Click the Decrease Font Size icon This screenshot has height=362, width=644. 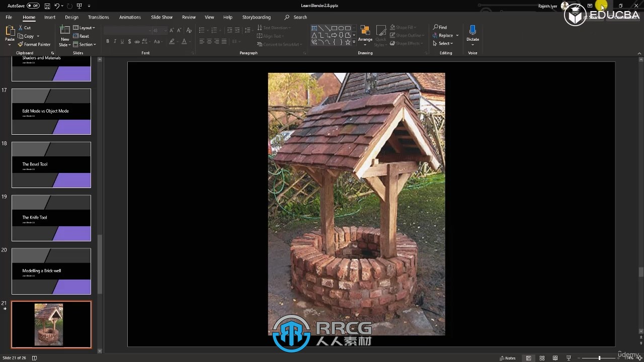[x=179, y=31]
